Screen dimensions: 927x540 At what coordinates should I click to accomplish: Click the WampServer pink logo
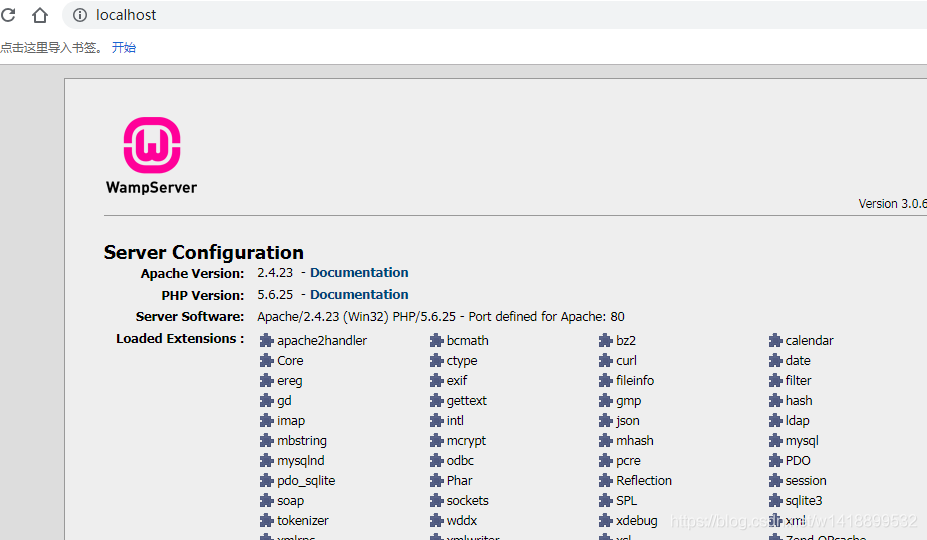tap(152, 145)
